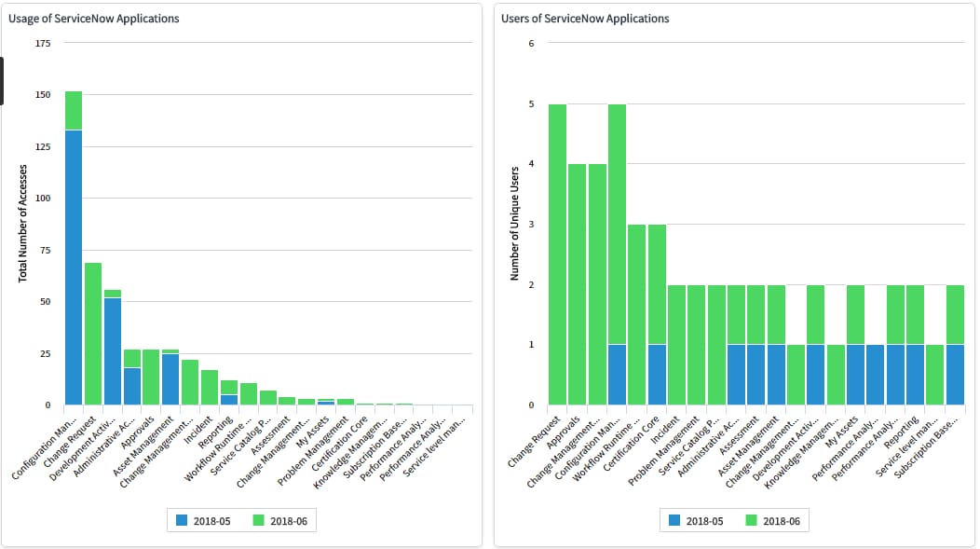Screen dimensions: 980x549
Task: Select the Change Request bar in Users chart
Action: [x=557, y=254]
